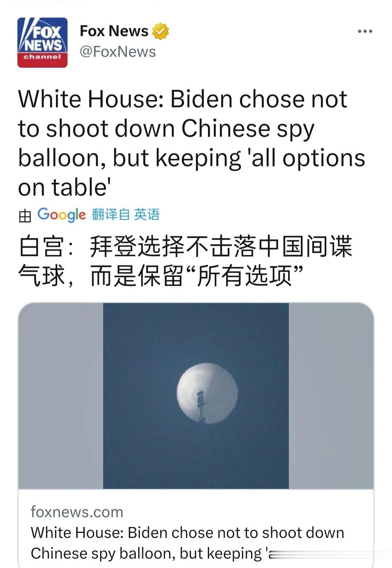The height and width of the screenshot is (568, 392).
Task: Open the foxnews.com domain link
Action: pyautogui.click(x=77, y=512)
